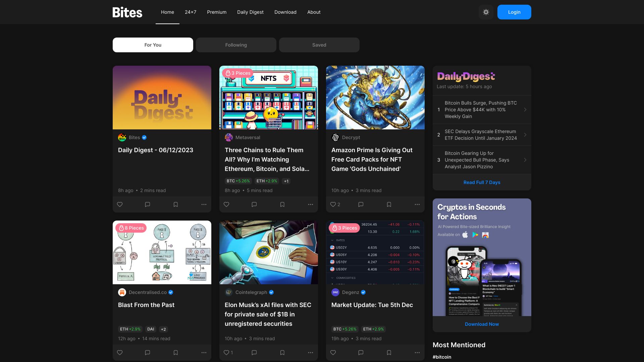Screen dimensions: 644x362
Task: Expand SEC Delays Grayscale Ethereum ETF chevron
Action: tap(525, 135)
